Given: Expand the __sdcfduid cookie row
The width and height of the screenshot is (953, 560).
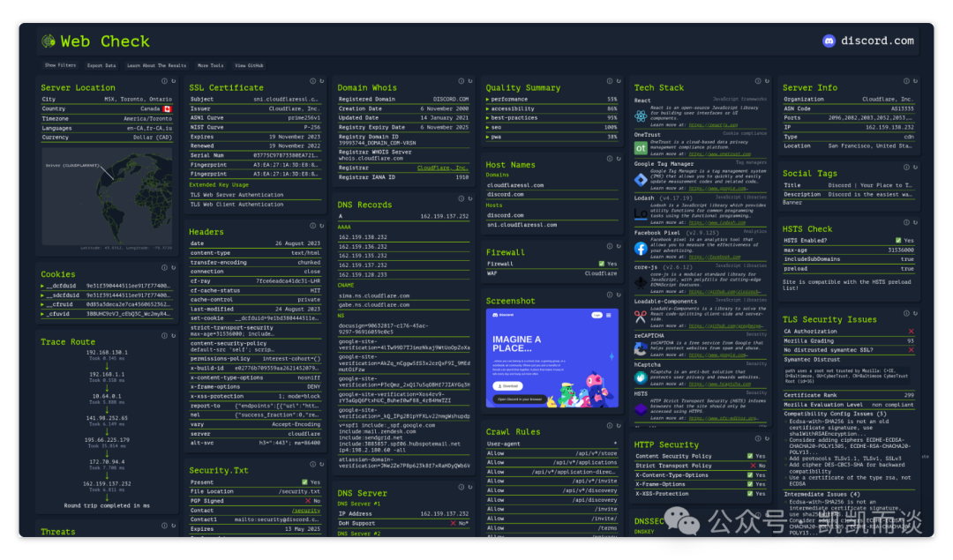Looking at the screenshot, I should point(106,295).
